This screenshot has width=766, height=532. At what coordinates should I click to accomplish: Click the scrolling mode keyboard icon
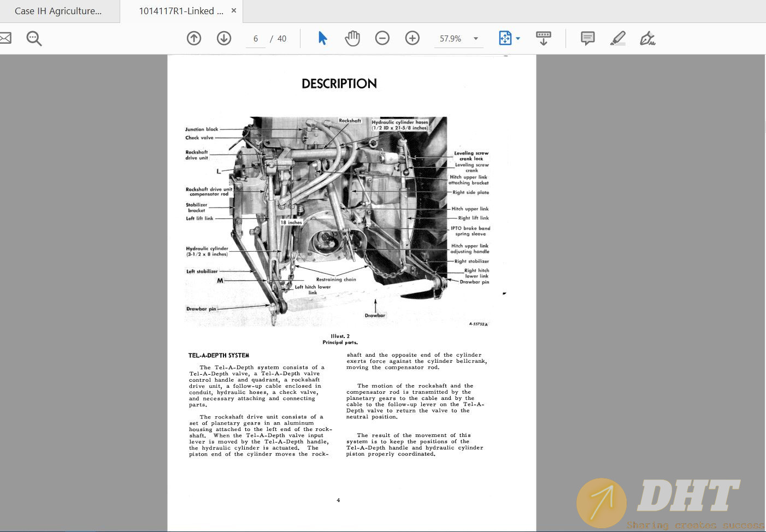point(544,38)
